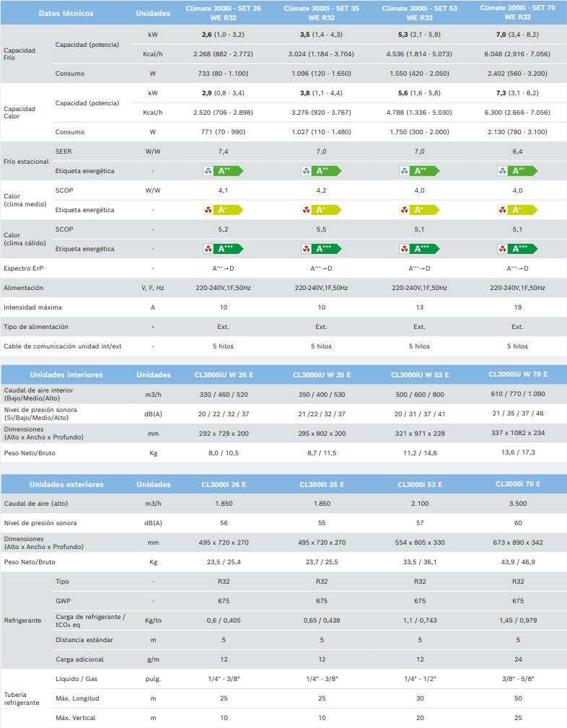Click the SCOP clima medio value '4,2'
Viewport: 567px width, 728px height.
[321, 190]
